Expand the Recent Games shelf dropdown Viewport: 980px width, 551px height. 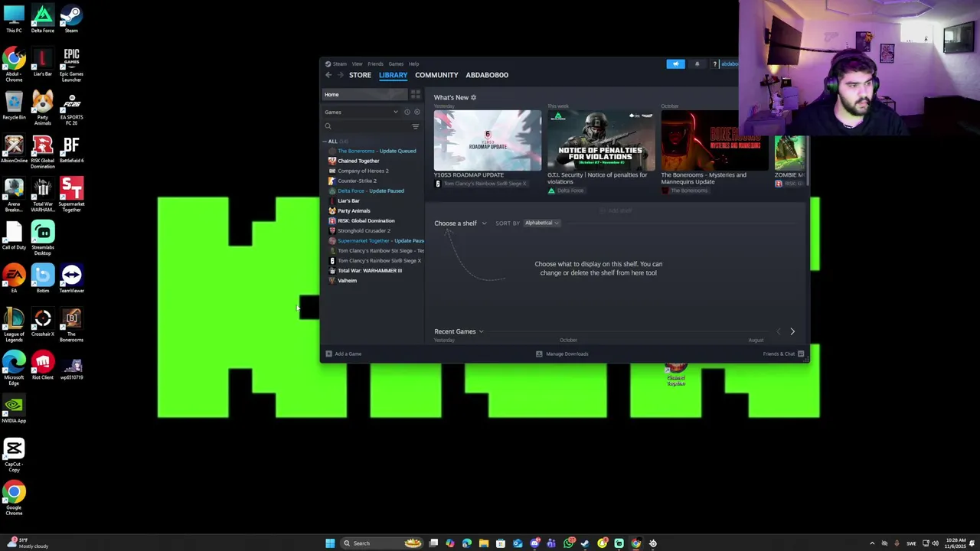coord(481,331)
